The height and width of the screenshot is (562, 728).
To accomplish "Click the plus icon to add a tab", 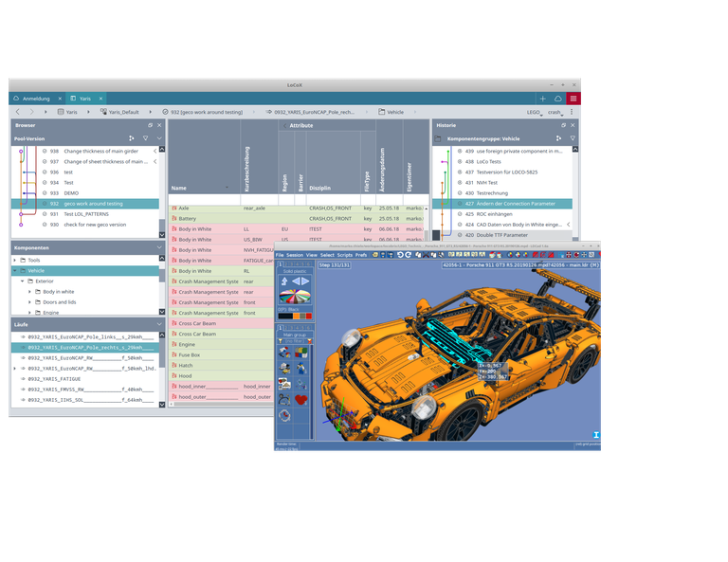I will point(543,99).
